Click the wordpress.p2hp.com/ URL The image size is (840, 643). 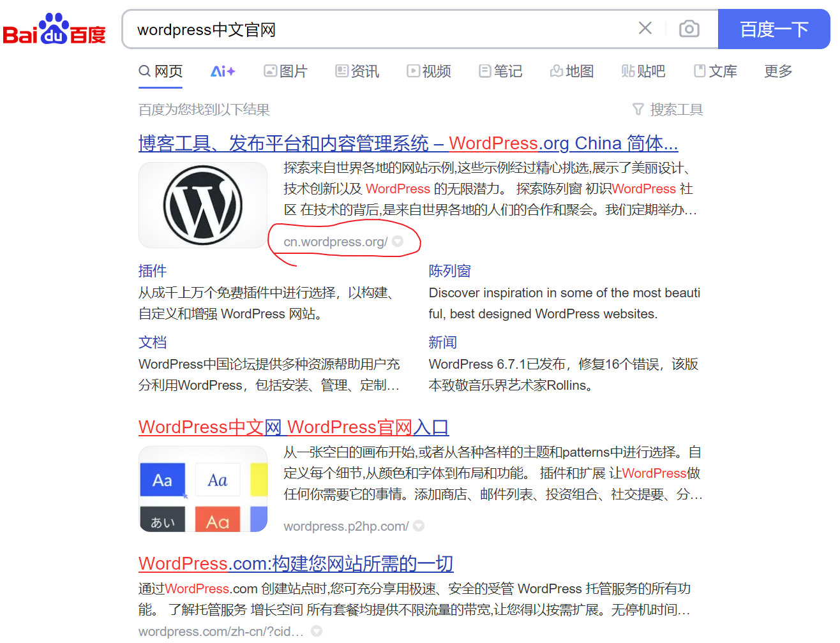coord(346,526)
